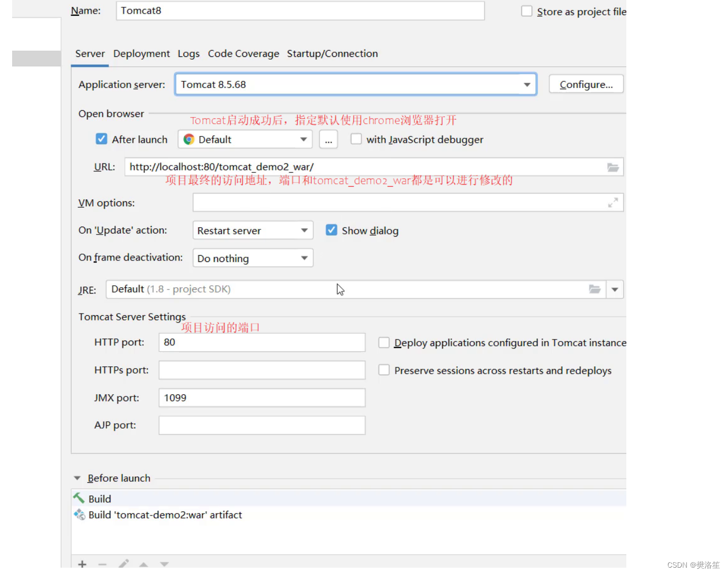Screen dimensions: 728x574
Task: Select the 'Build tomcat-demo2:war artifact' item icon
Action: [79, 514]
